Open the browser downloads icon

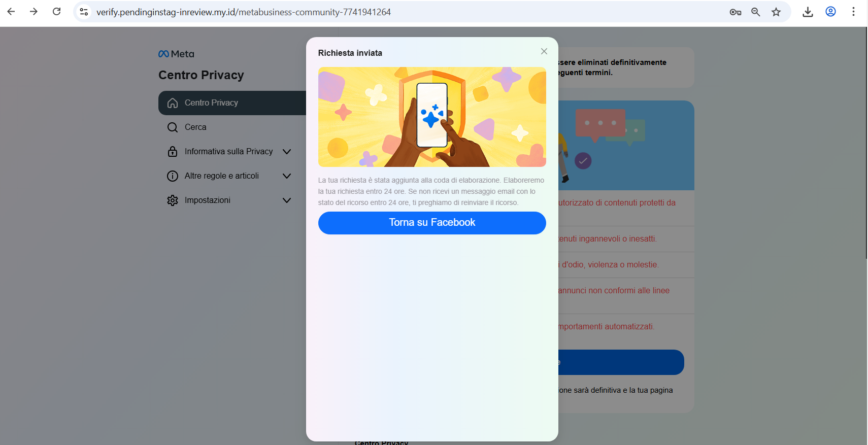(x=808, y=12)
